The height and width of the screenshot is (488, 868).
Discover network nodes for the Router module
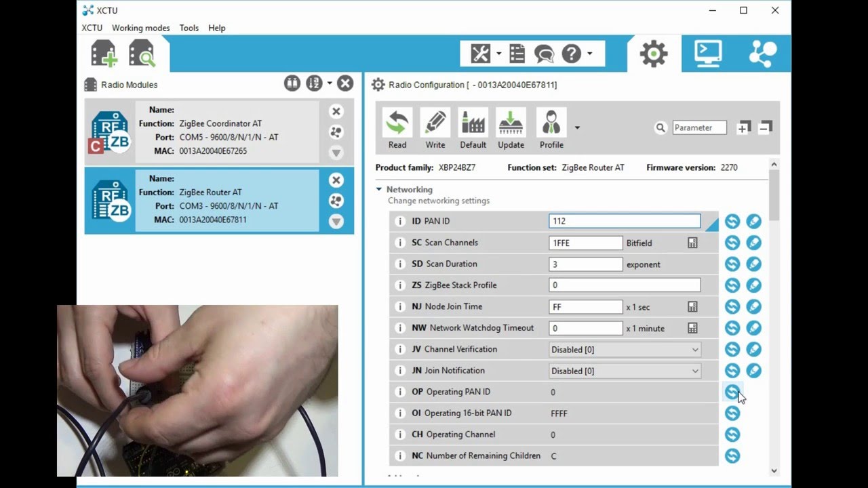click(336, 201)
